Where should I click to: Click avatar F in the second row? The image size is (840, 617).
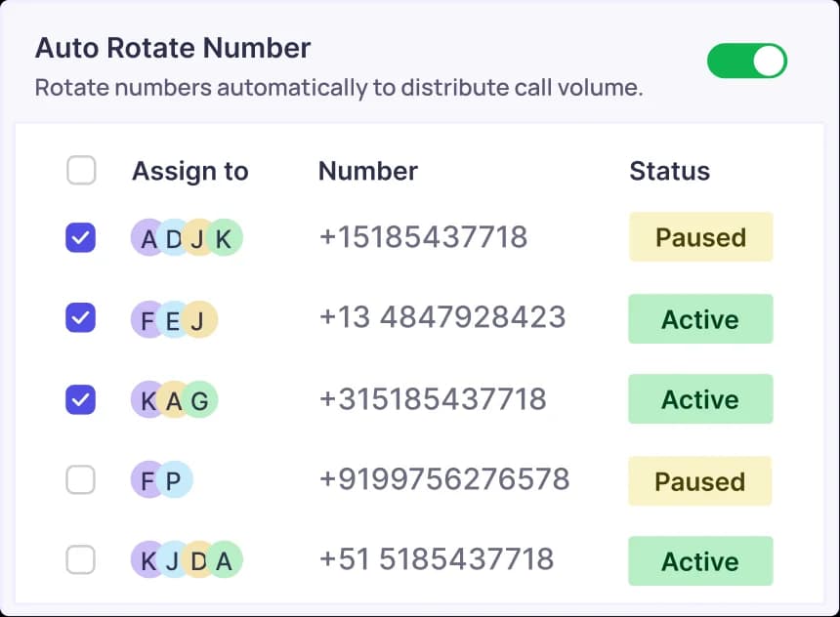click(148, 319)
